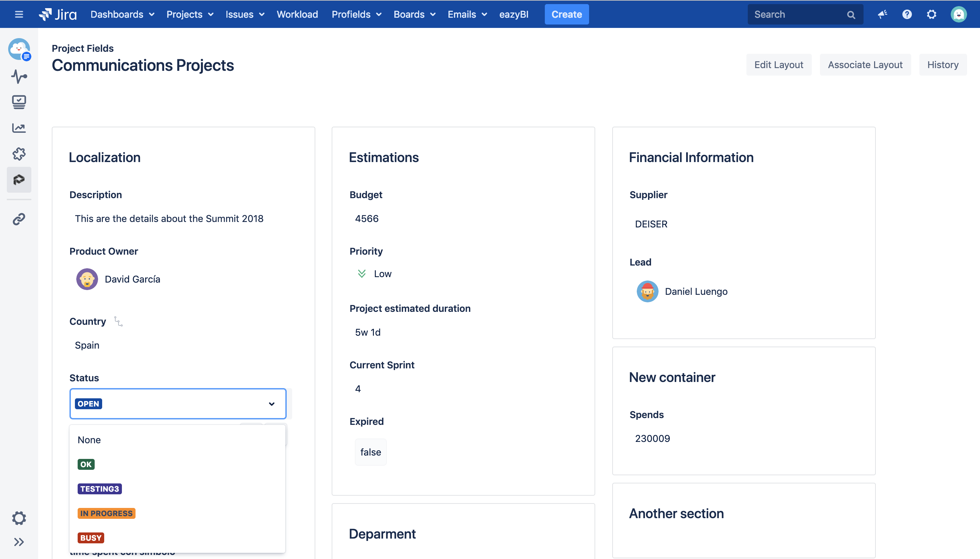Expand sidebar with the double chevron icon
The image size is (980, 559).
click(19, 542)
